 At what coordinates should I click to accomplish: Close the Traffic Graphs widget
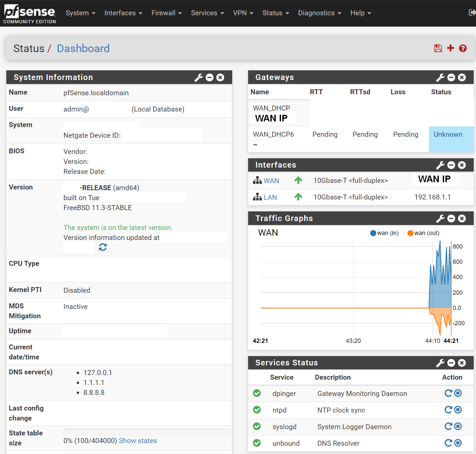coord(462,219)
